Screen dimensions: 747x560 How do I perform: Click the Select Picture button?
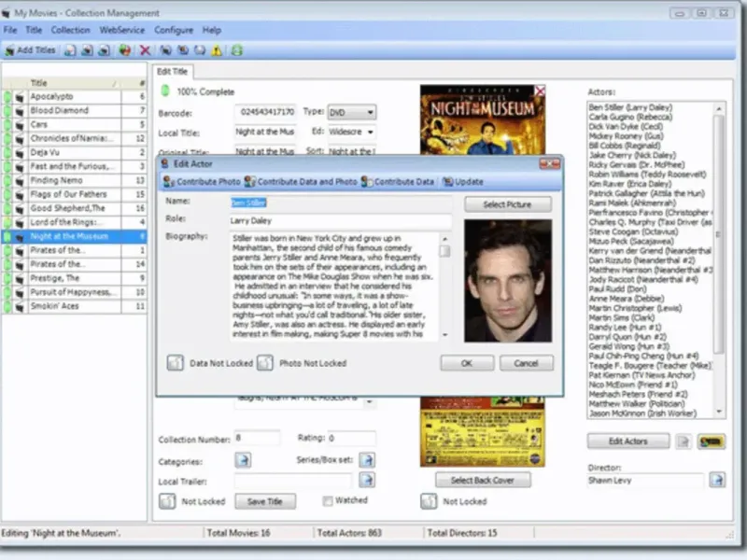point(507,204)
